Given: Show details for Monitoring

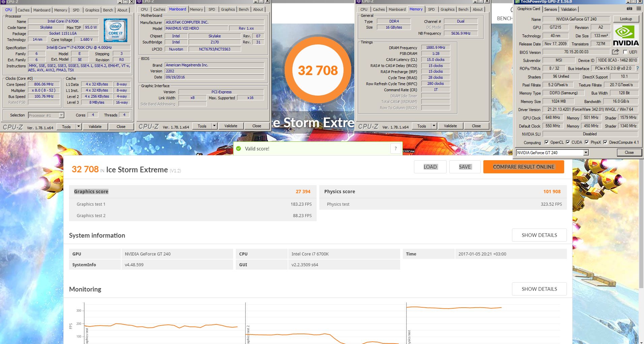Looking at the screenshot, I should coord(539,289).
